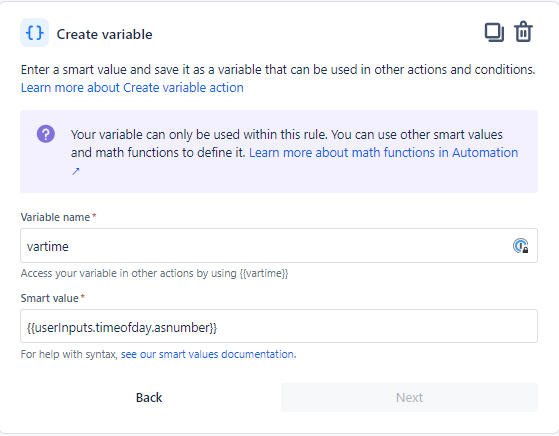Click the duplicate component icon

click(x=494, y=32)
